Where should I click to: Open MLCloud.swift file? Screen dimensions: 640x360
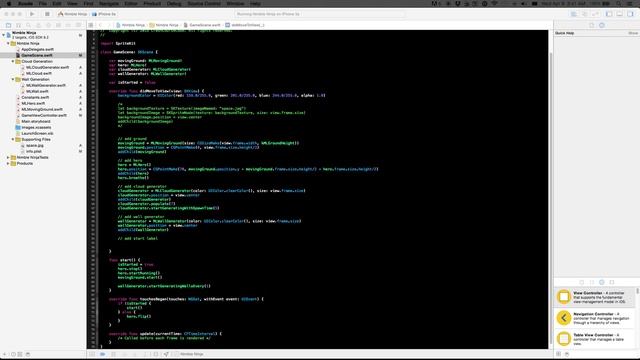coord(39,73)
